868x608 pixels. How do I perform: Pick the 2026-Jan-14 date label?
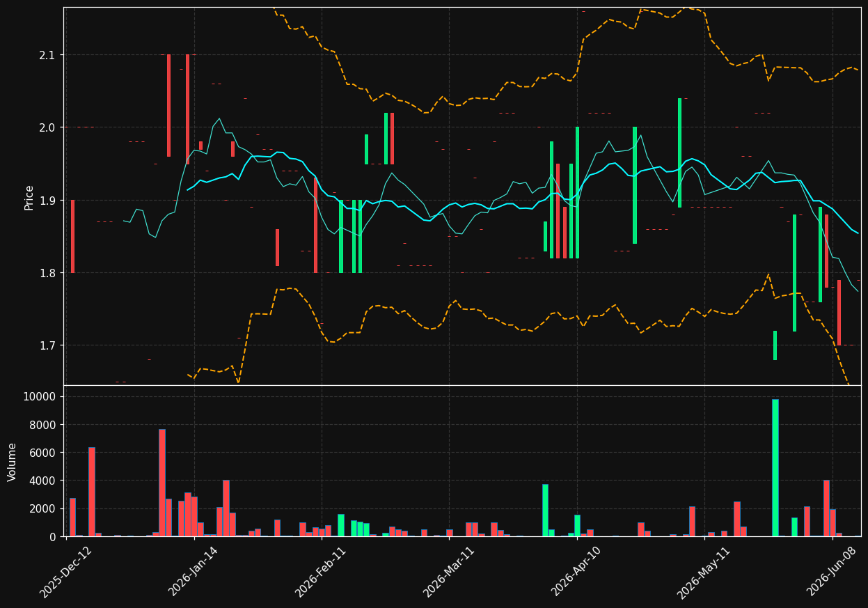point(194,572)
